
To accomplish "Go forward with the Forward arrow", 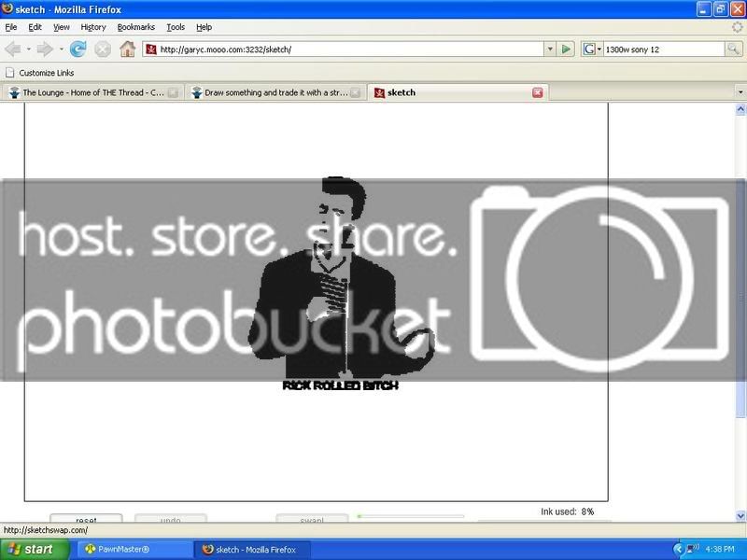I will (x=44, y=49).
